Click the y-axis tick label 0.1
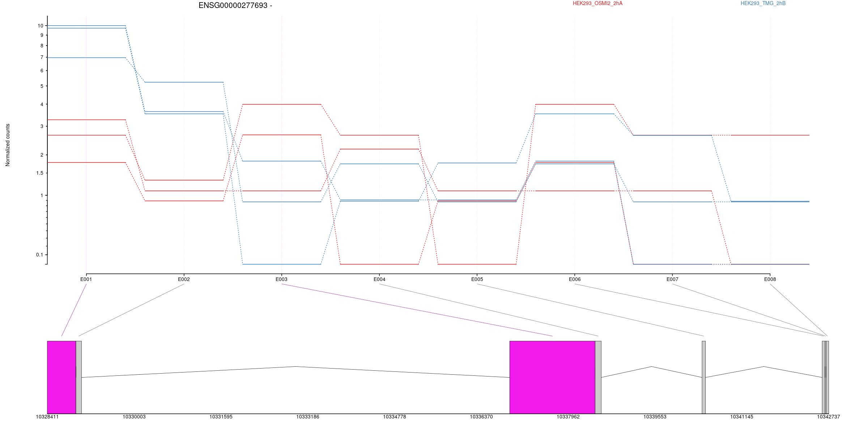The height and width of the screenshot is (434, 868). (40, 255)
